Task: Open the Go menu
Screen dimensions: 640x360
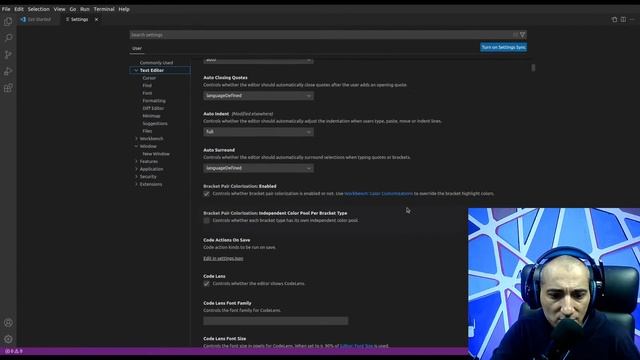Action: click(73, 9)
